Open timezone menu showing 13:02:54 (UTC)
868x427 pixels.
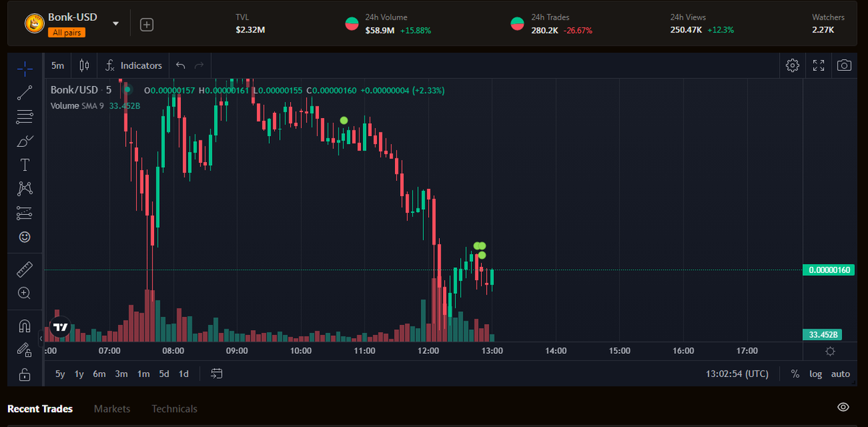point(737,374)
